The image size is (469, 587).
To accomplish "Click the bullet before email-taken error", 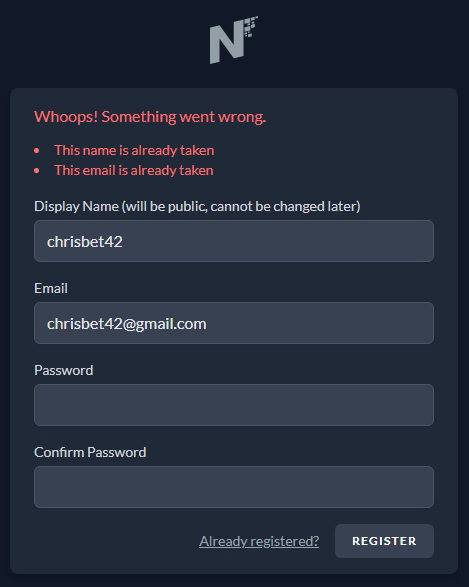I will [37, 171].
